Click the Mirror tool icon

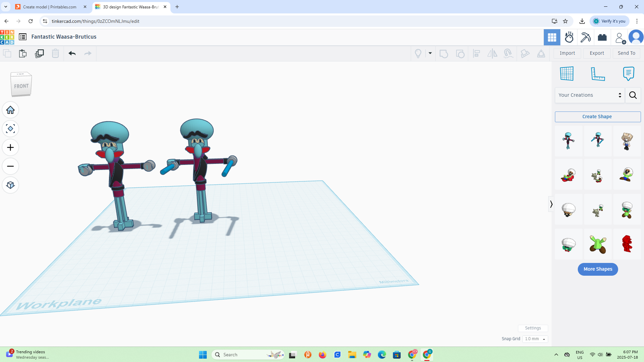492,53
